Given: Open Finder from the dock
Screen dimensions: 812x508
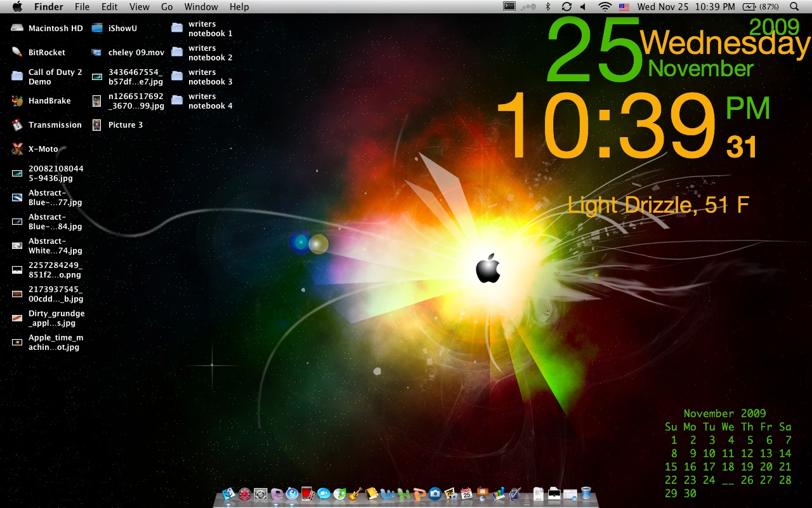Looking at the screenshot, I should coord(229,493).
